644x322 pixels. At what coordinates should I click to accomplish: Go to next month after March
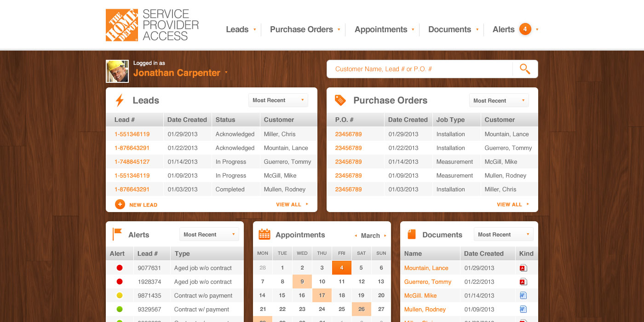coord(385,236)
